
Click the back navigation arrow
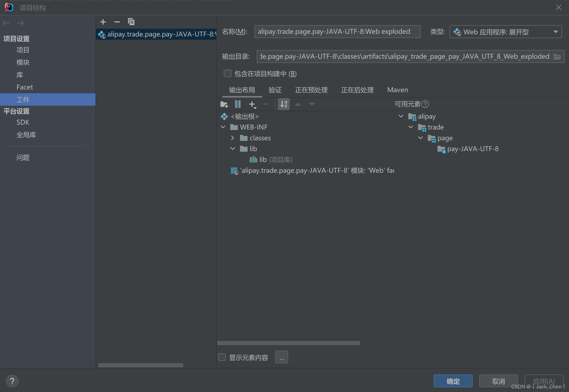click(x=6, y=23)
